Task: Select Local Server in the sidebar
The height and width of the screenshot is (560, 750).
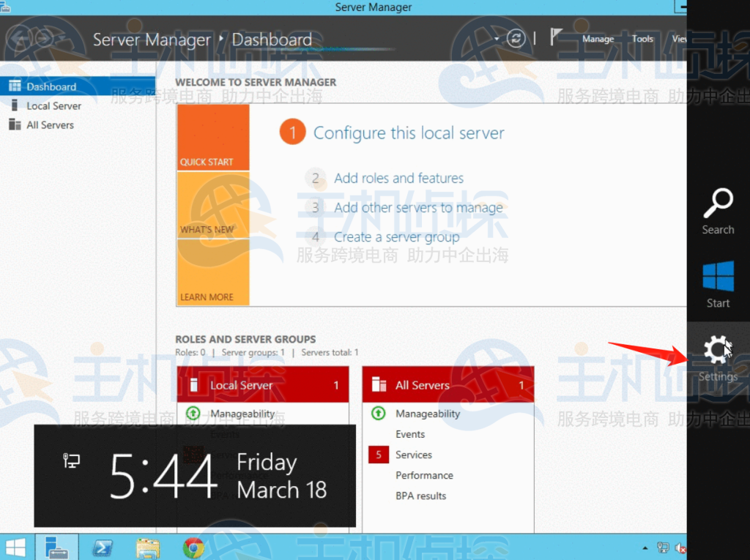Action: (53, 105)
